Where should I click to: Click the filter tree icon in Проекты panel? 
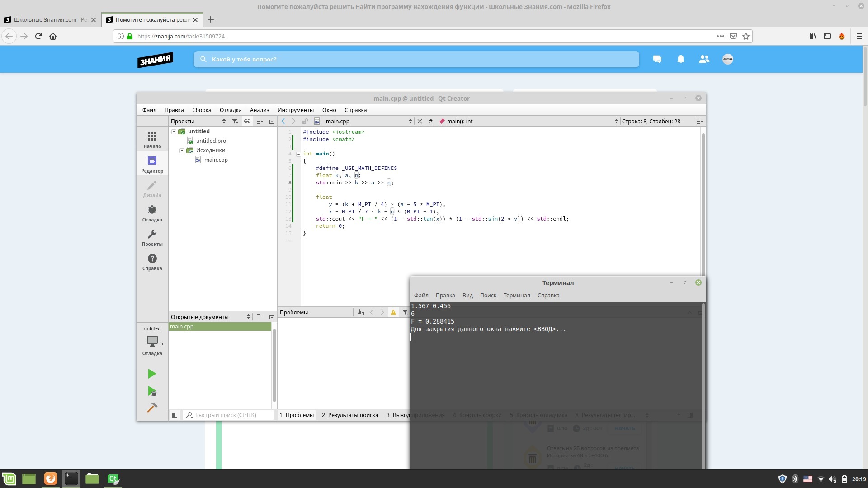[235, 121]
